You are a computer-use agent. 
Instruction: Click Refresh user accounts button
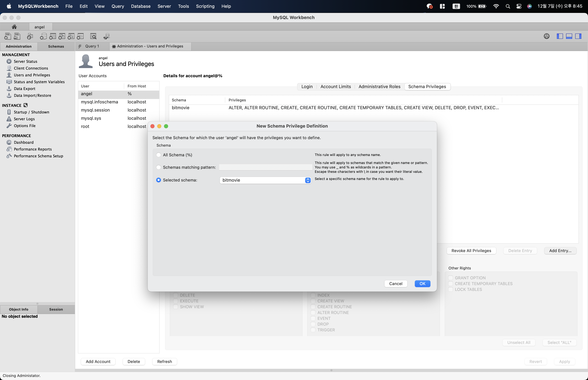click(x=165, y=361)
